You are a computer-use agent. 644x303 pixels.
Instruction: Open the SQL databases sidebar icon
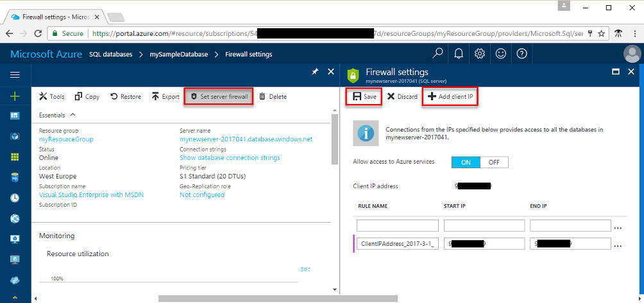click(15, 178)
